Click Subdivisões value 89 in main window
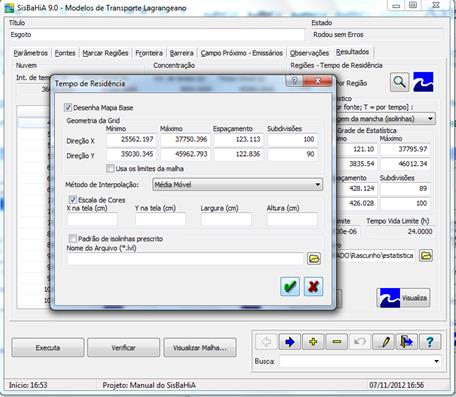 point(405,189)
